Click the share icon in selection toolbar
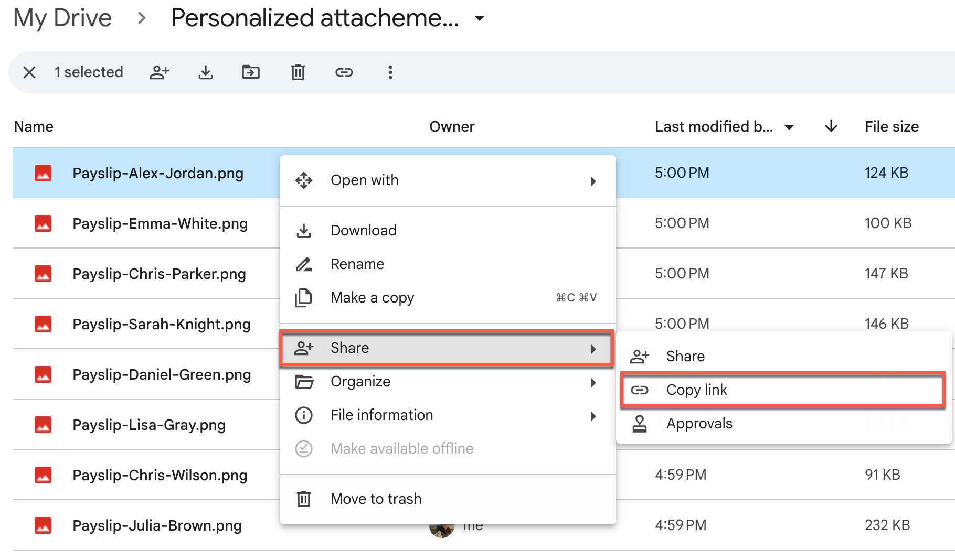Viewport: 955px width, 560px height. coord(160,72)
